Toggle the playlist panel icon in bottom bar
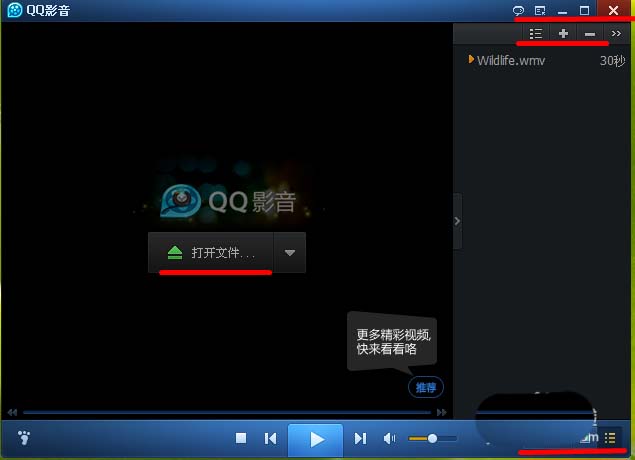The height and width of the screenshot is (460, 635). pos(610,438)
